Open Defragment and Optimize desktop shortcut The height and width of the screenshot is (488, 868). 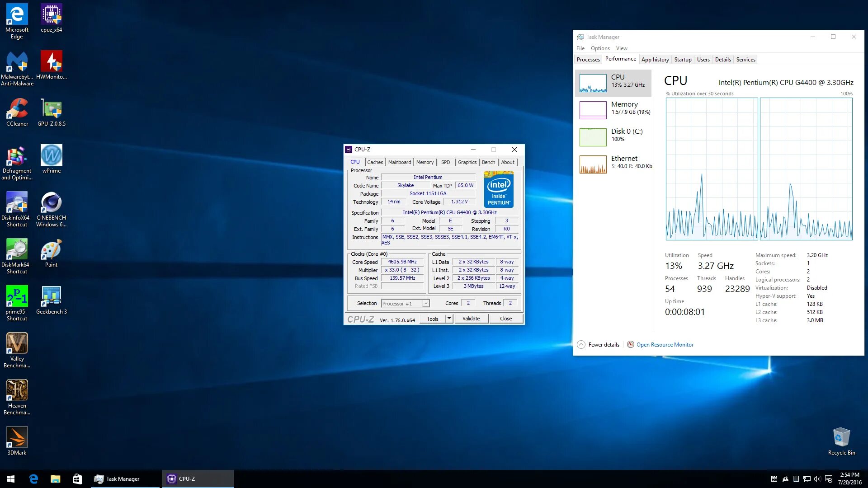pos(17,162)
